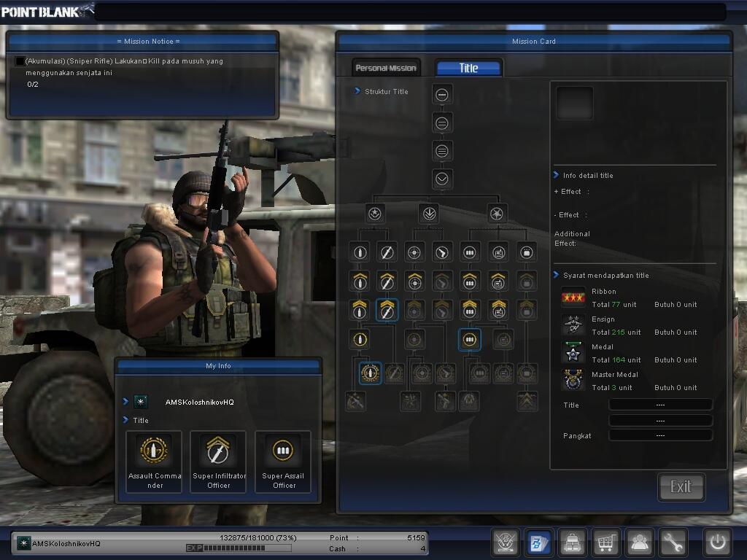Select the two-line title icon
Screen dimensions: 747x560
coord(442,123)
